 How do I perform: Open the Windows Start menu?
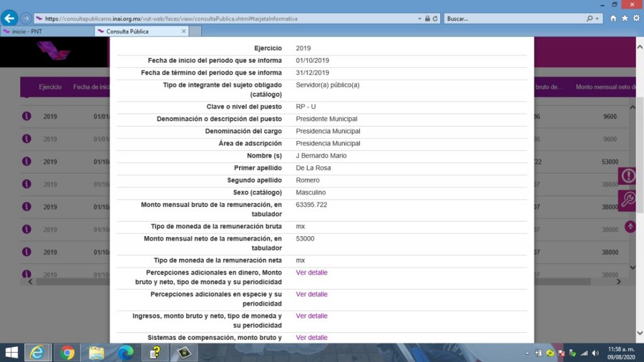pyautogui.click(x=11, y=353)
